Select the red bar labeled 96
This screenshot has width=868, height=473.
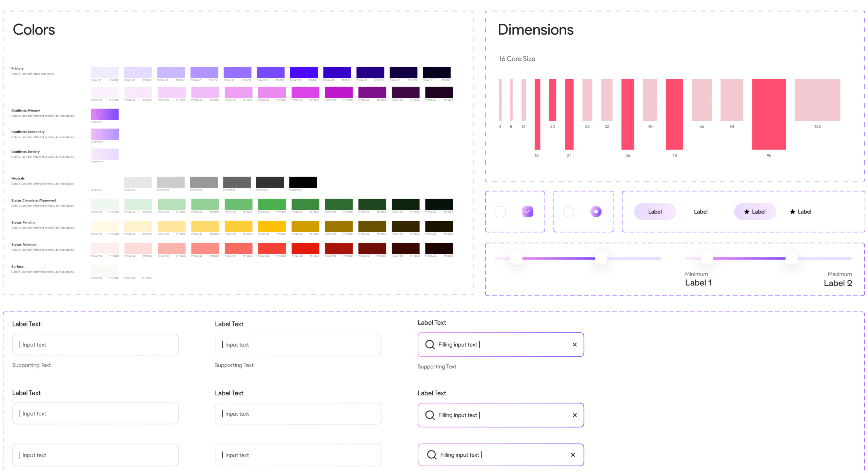click(x=769, y=114)
